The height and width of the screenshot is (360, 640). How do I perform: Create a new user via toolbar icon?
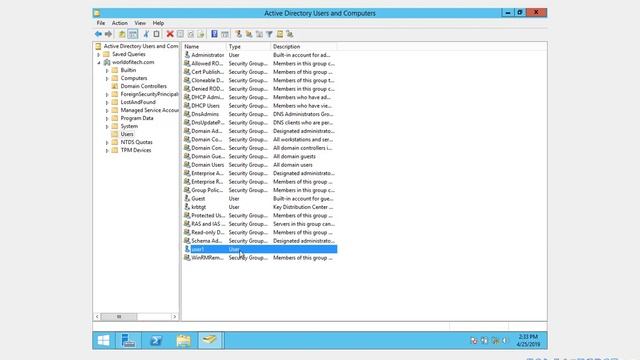pyautogui.click(x=238, y=34)
